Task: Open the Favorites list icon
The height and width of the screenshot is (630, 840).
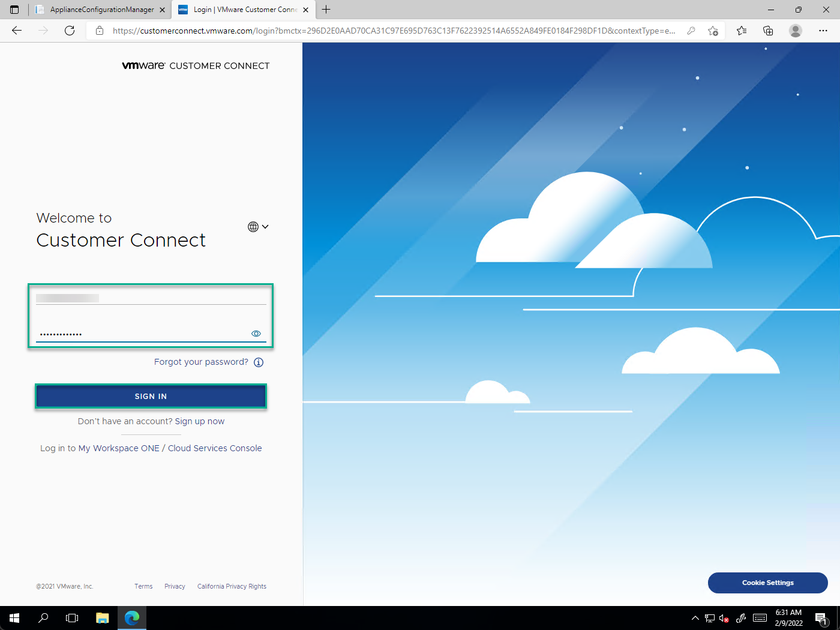Action: [x=742, y=31]
